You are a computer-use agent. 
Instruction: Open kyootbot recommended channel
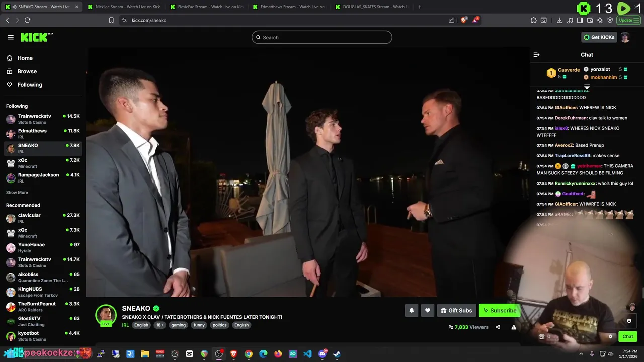pyautogui.click(x=43, y=336)
